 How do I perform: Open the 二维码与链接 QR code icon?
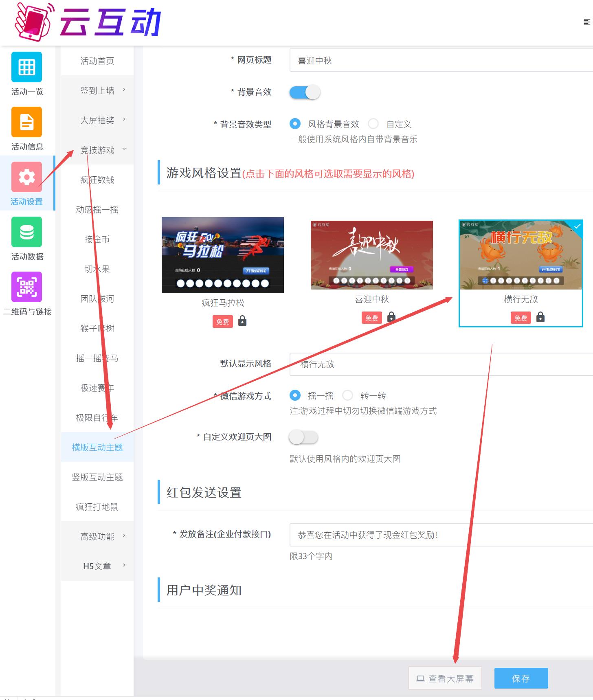coord(26,287)
